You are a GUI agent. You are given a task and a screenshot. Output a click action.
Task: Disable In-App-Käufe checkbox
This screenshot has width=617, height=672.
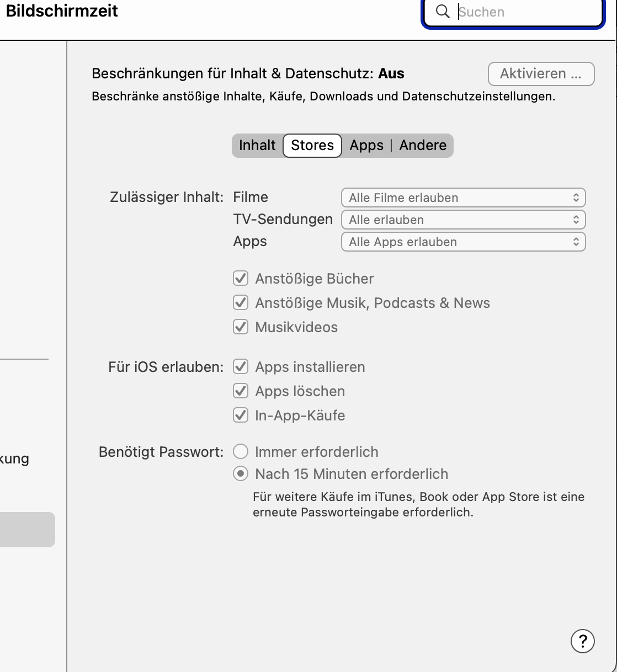click(x=241, y=415)
